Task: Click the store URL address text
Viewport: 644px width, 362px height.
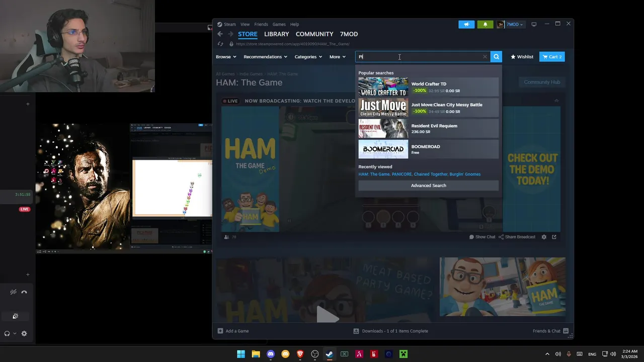Action: pos(292,44)
